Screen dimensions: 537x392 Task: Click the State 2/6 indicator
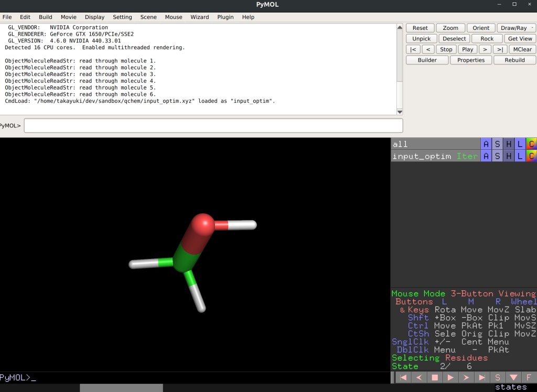coord(432,366)
